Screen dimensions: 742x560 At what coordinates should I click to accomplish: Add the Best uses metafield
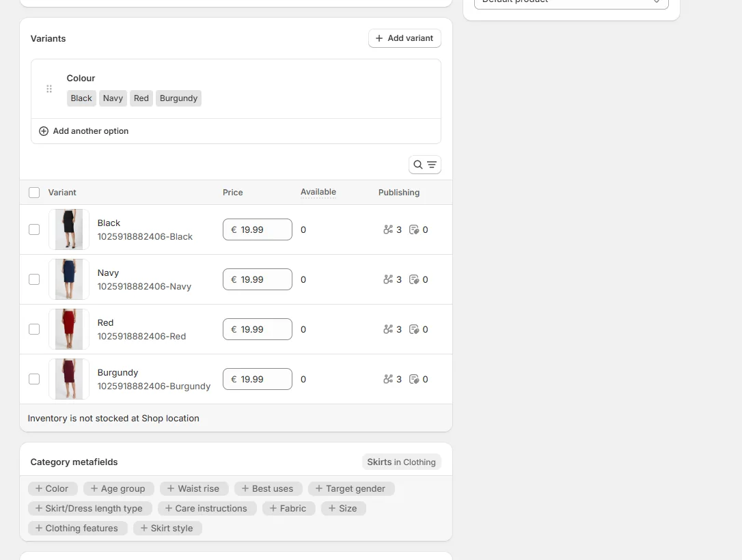pyautogui.click(x=268, y=488)
